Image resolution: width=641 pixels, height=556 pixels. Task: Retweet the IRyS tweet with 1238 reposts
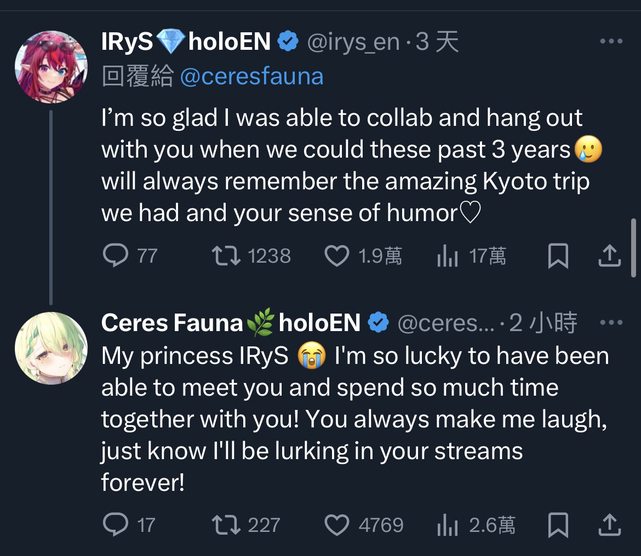(x=226, y=256)
